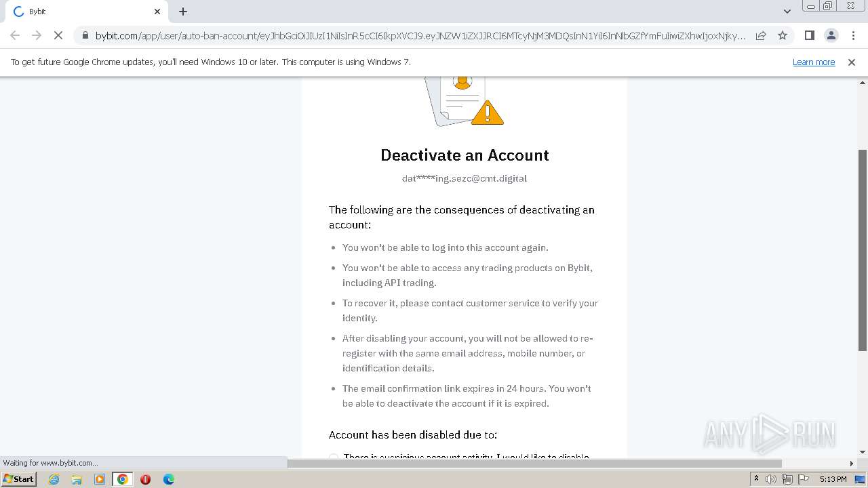Open the Opera icon in taskbar
The width and height of the screenshot is (868, 488).
145,479
